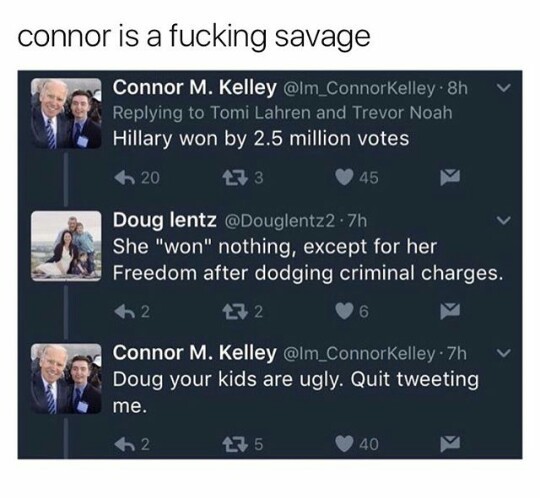Retweet Connor's first tweet with 3 retweets
The width and height of the screenshot is (540, 498).
pyautogui.click(x=235, y=178)
